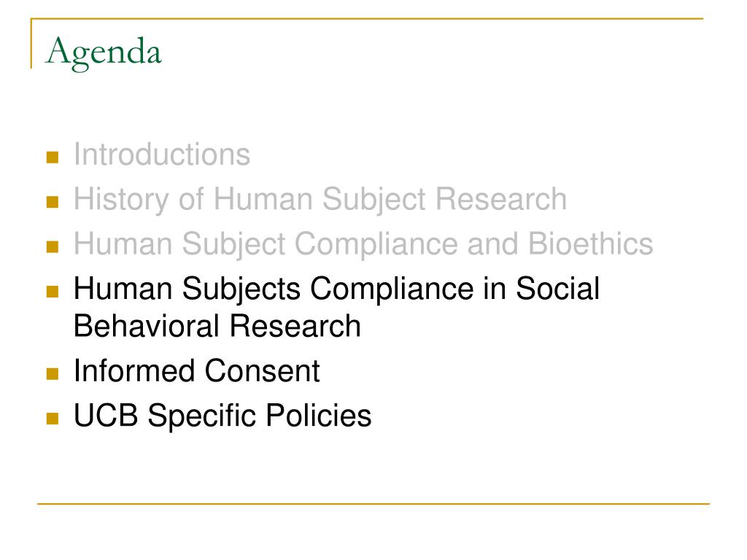Click History of Human Subject Research text

(x=320, y=199)
